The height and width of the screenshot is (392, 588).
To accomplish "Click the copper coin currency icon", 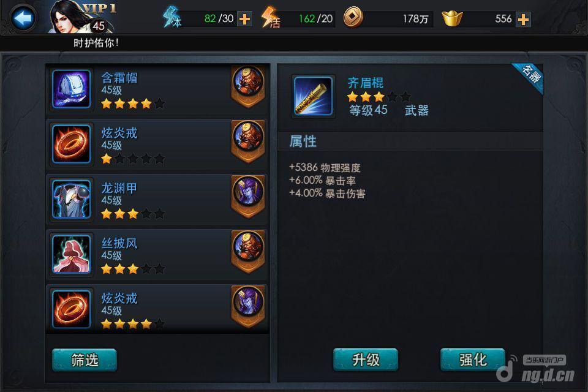I will coord(353,18).
